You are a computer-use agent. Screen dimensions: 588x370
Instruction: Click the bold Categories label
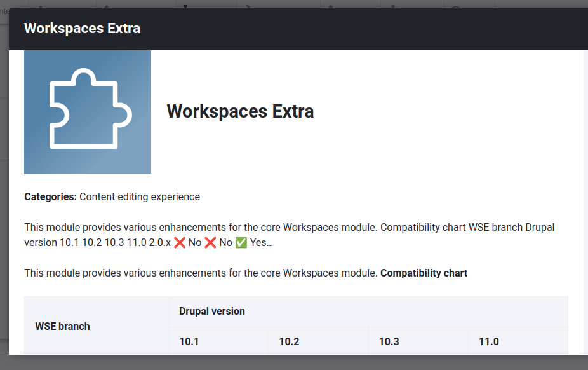coord(50,197)
